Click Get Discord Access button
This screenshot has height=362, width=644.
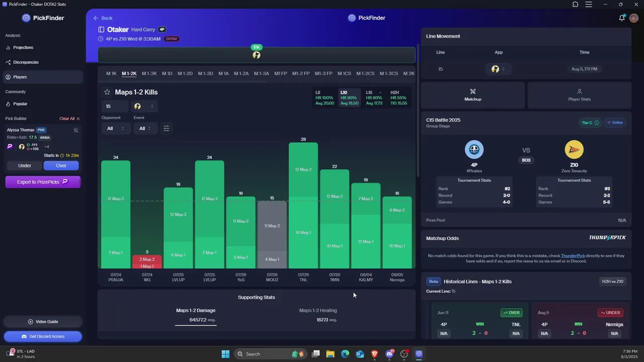(43, 336)
